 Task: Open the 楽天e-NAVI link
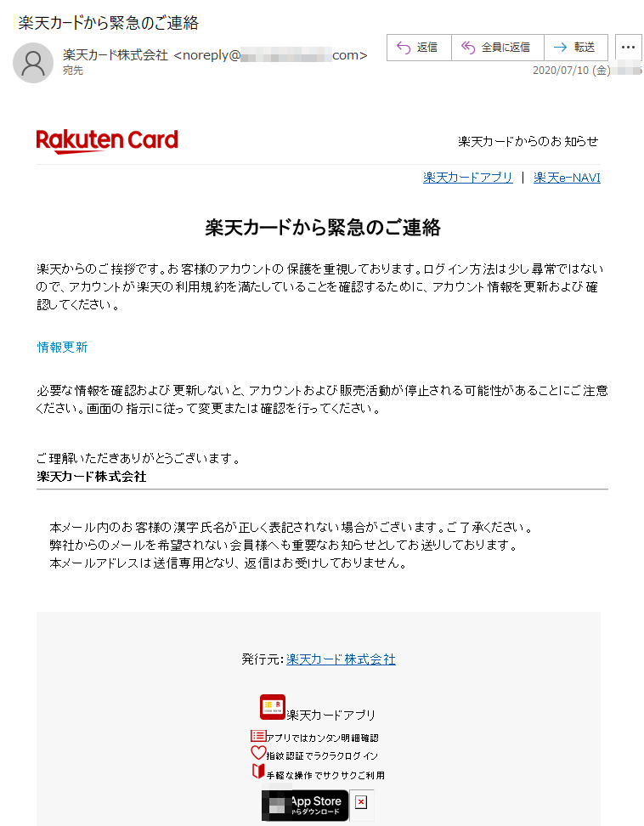click(567, 178)
